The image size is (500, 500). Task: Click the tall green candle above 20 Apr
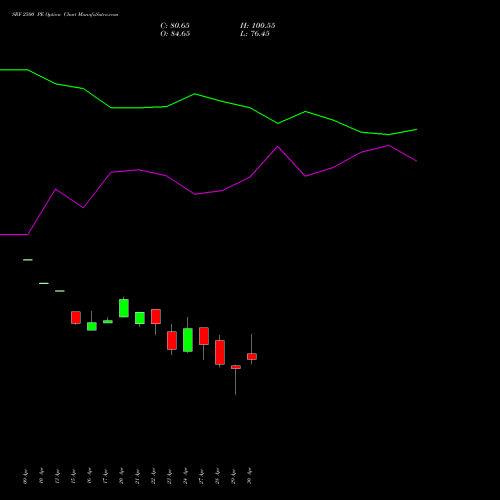tap(124, 308)
